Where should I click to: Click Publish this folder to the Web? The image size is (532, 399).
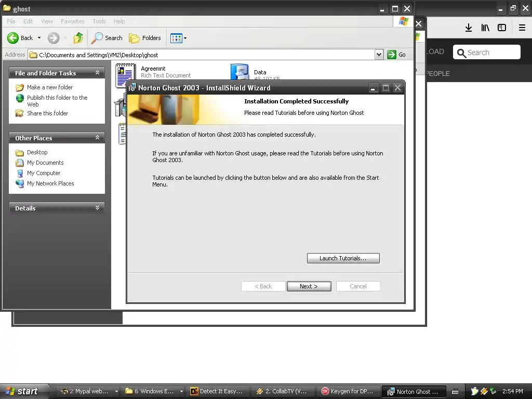(57, 101)
